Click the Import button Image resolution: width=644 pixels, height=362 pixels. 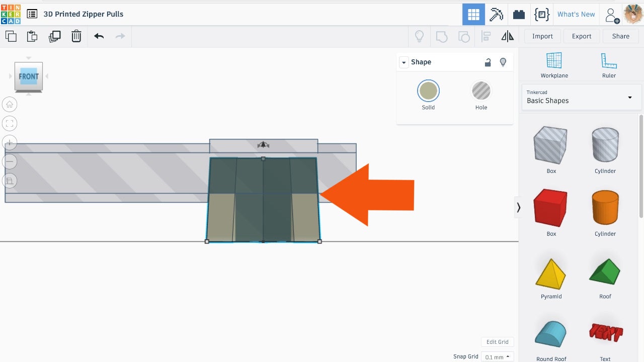542,36
